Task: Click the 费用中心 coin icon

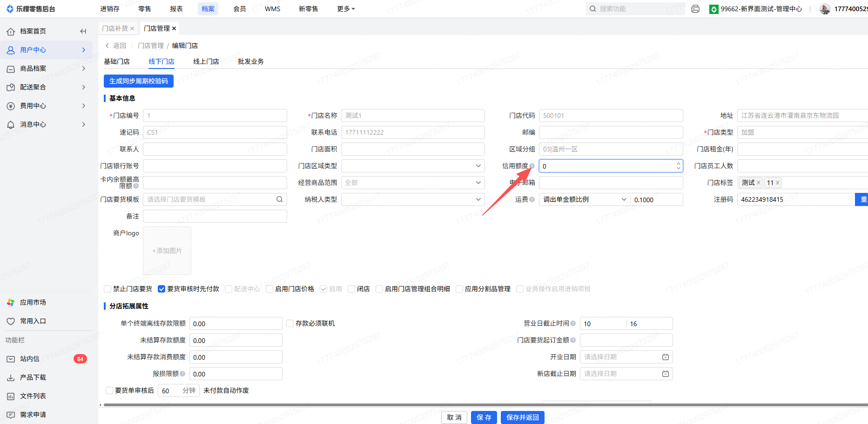Action: [11, 106]
